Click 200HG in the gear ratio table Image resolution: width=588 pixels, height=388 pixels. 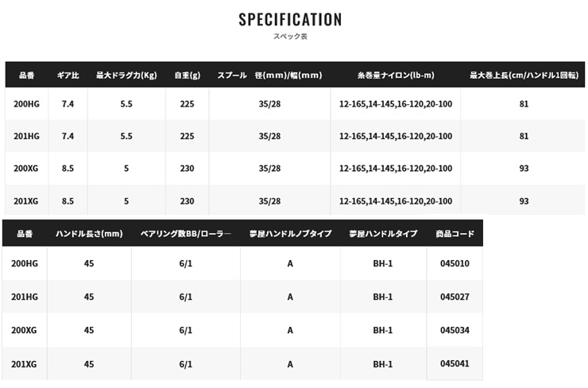pyautogui.click(x=27, y=103)
